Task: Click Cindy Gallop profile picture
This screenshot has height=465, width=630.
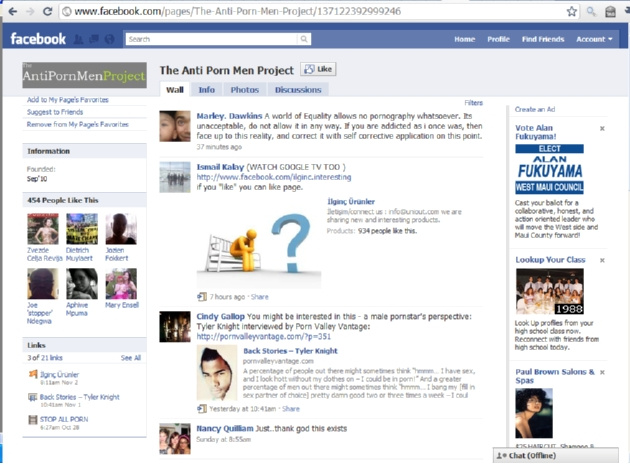Action: click(175, 327)
